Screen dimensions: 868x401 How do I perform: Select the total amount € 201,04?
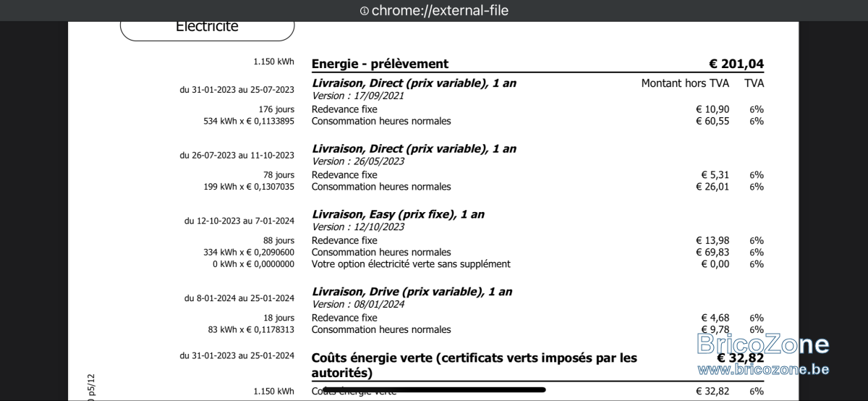click(x=736, y=64)
